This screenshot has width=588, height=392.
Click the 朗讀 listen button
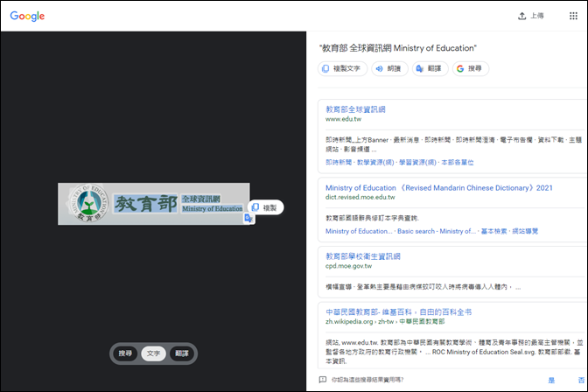[389, 68]
